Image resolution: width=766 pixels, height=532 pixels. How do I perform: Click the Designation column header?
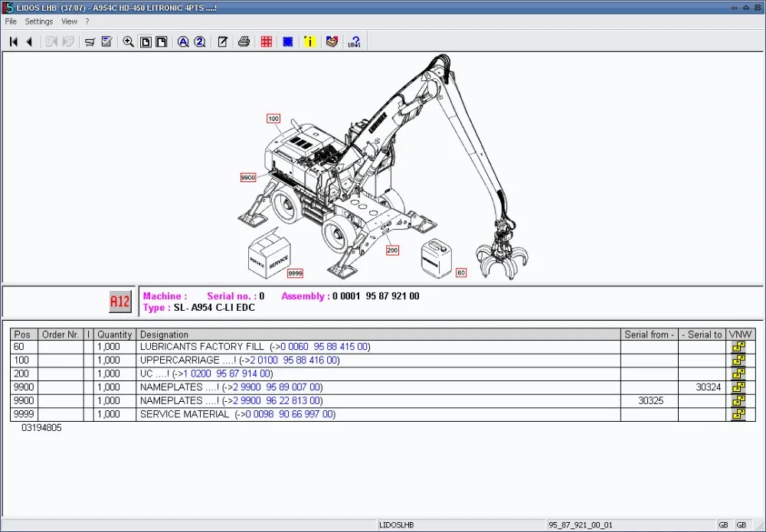click(164, 335)
